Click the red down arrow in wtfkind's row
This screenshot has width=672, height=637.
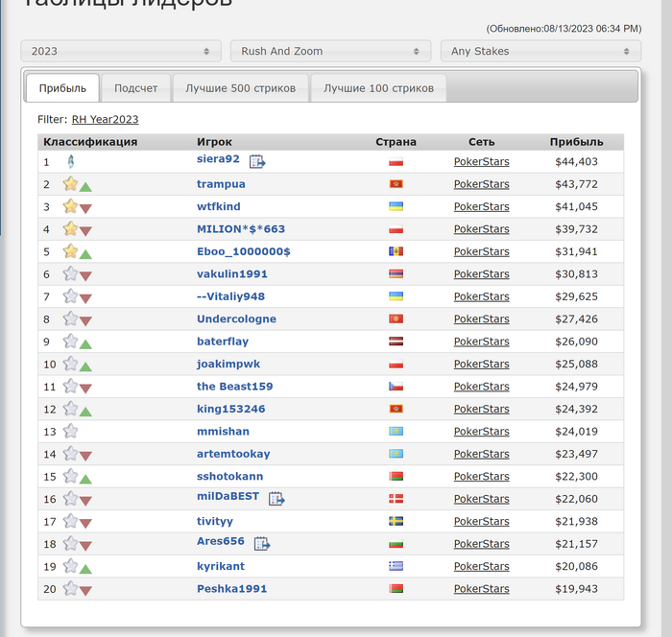tap(85, 209)
